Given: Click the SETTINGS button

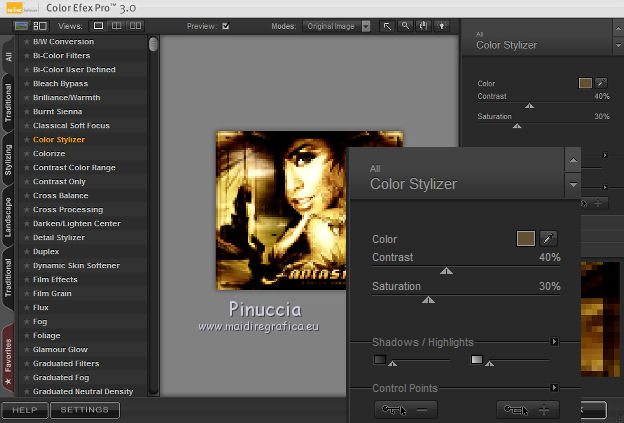Looking at the screenshot, I should 86,410.
